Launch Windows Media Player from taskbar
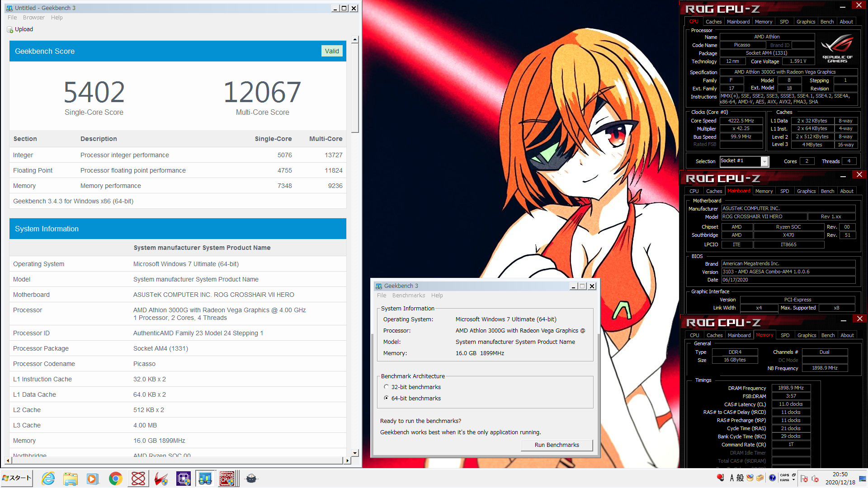868x488 pixels. pos(93,479)
